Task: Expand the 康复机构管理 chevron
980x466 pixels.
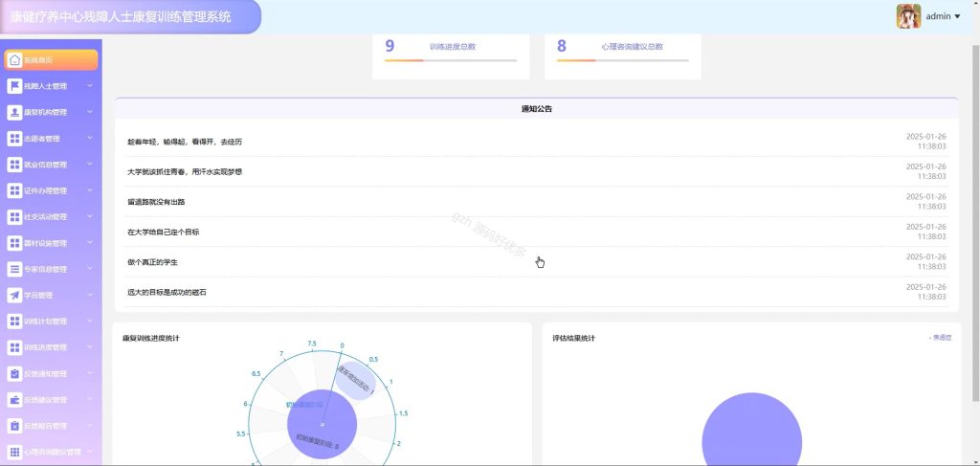Action: coord(89,112)
